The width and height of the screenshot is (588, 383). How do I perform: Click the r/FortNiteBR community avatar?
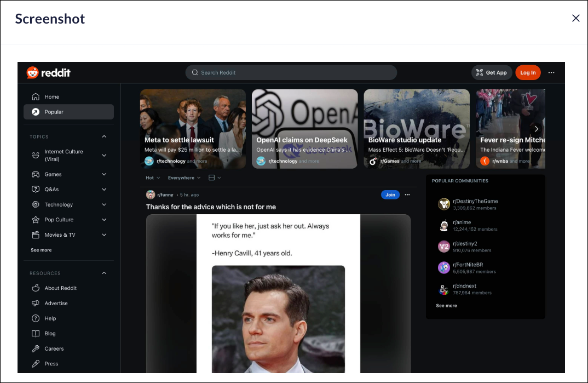[x=443, y=268]
